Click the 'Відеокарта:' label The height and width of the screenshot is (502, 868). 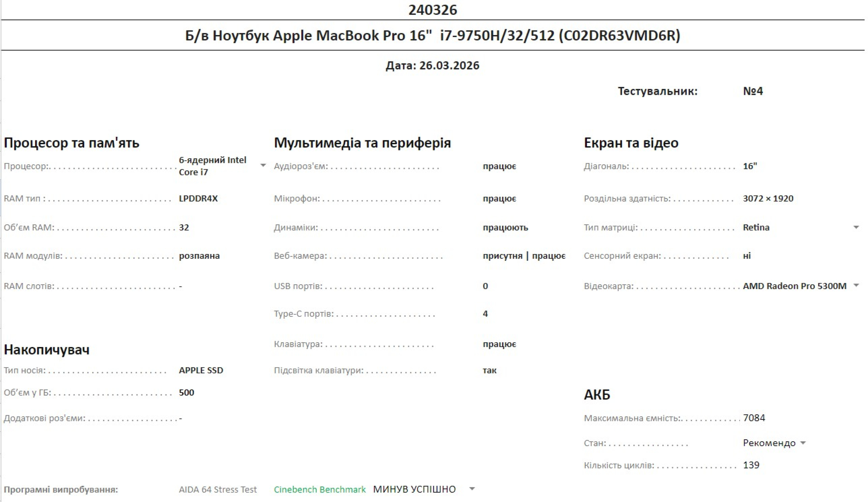coord(609,286)
